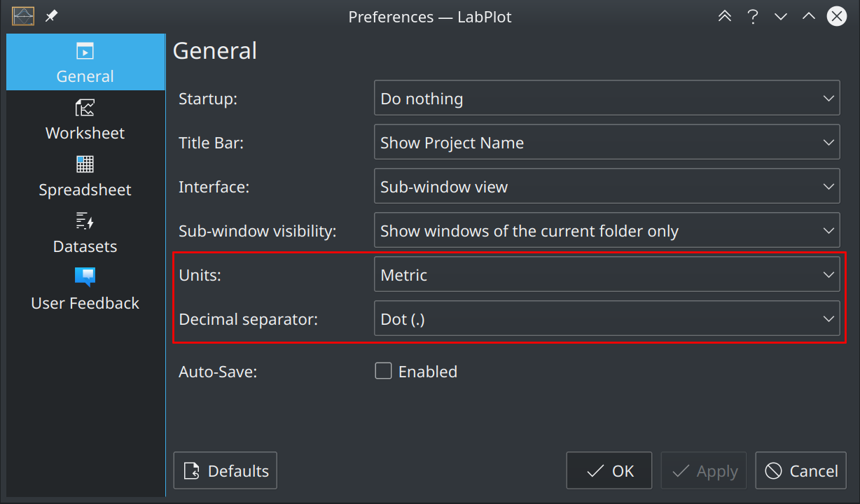Select the Worksheet category in the sidebar
The height and width of the screenshot is (504, 860).
[x=85, y=119]
